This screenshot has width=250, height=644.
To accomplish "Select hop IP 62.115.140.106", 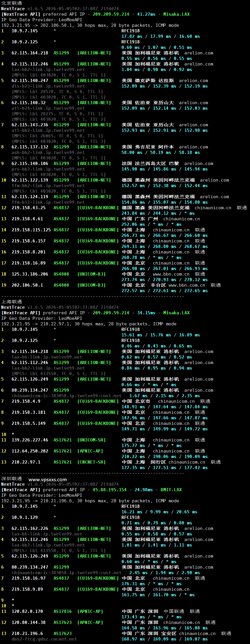I will pos(30,163).
